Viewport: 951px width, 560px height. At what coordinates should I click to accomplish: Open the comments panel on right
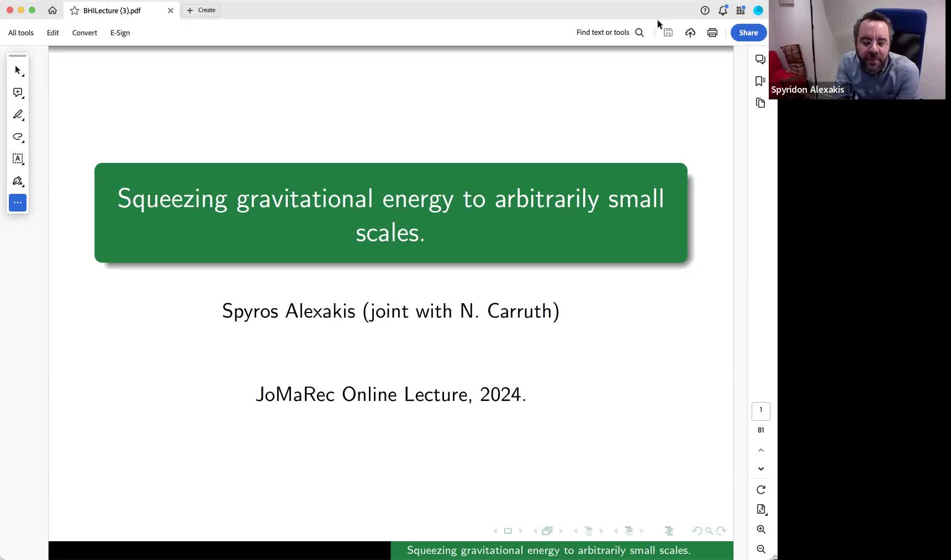[760, 59]
